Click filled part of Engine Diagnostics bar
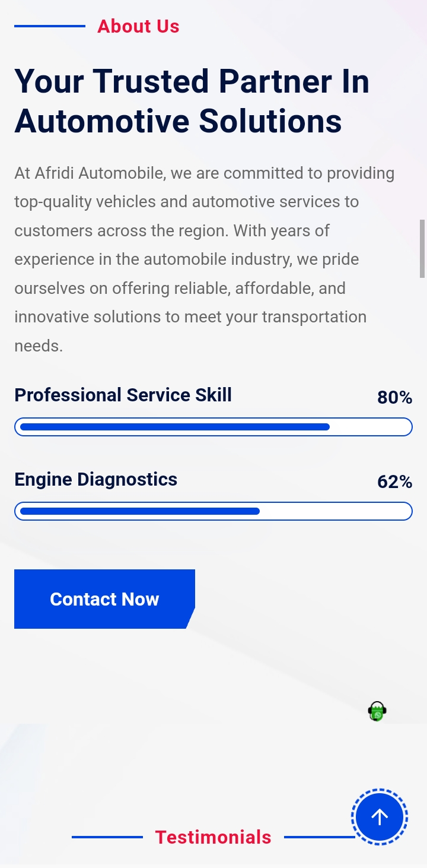The height and width of the screenshot is (868, 427). pyautogui.click(x=140, y=511)
